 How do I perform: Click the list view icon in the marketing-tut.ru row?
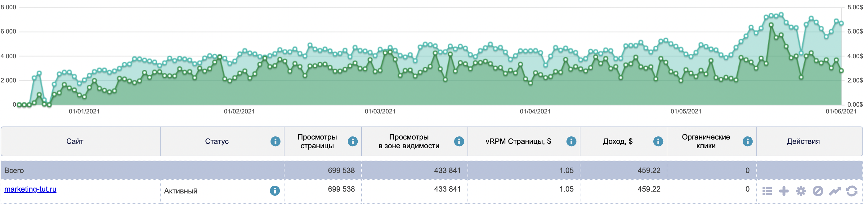(x=767, y=191)
